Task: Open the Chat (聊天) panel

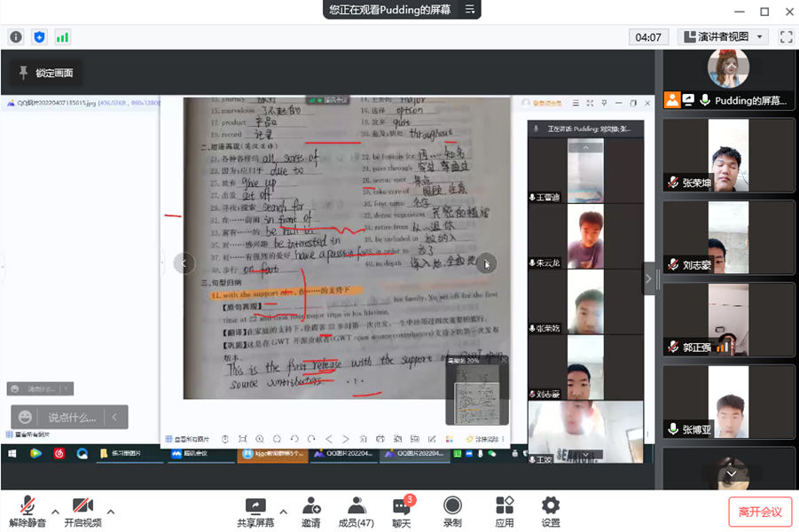Action: coord(402,512)
